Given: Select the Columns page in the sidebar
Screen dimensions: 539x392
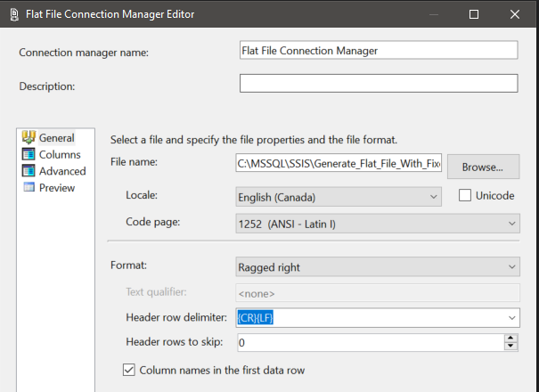Looking at the screenshot, I should 59,155.
